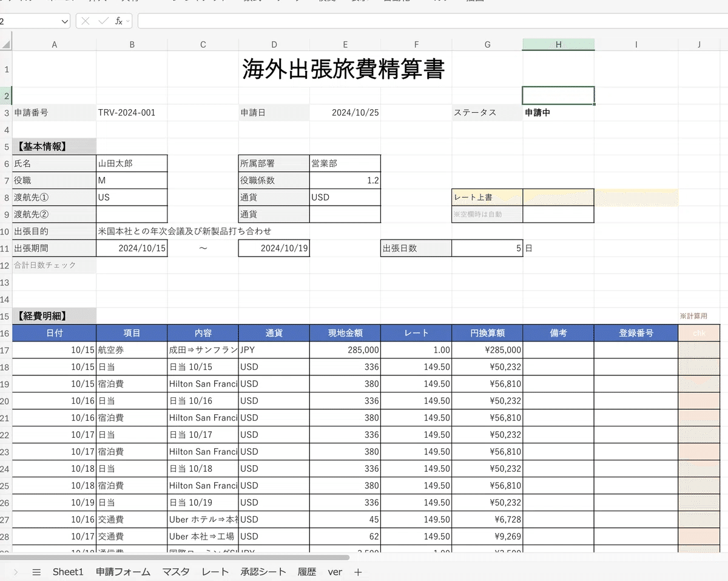Screen dimensions: 728x581
Task: Click the confirm entry checkmark icon
Action: coord(103,21)
